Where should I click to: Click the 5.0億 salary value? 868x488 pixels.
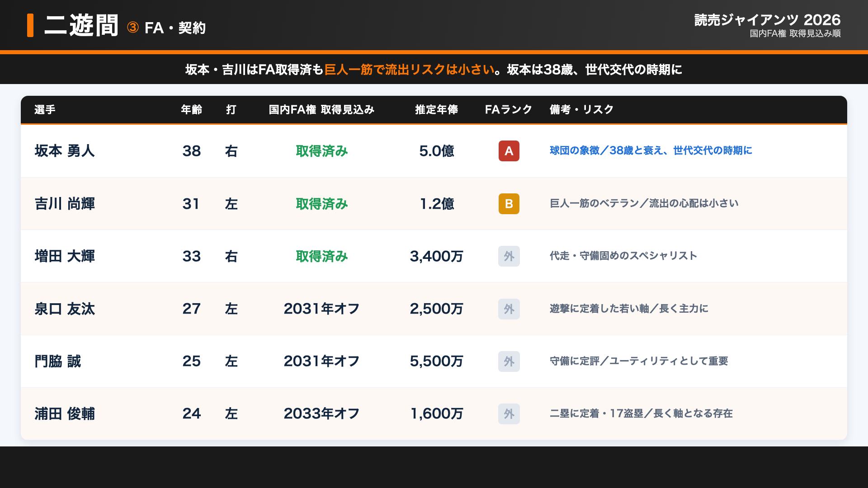pos(437,151)
